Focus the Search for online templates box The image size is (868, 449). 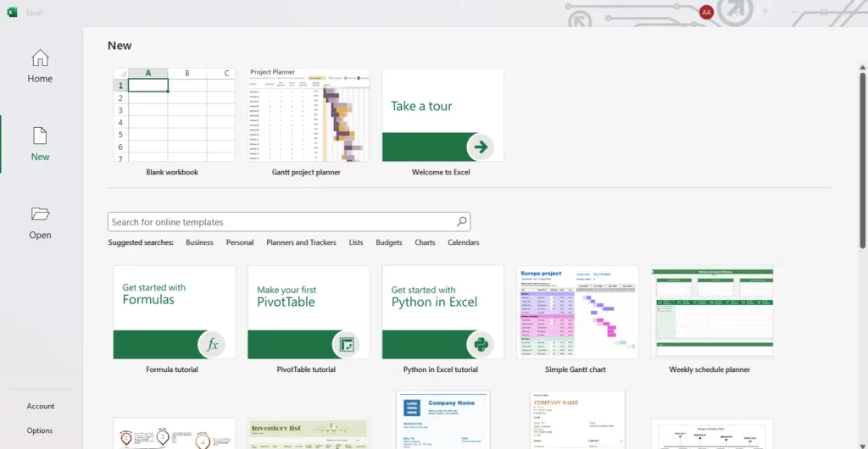tap(289, 222)
